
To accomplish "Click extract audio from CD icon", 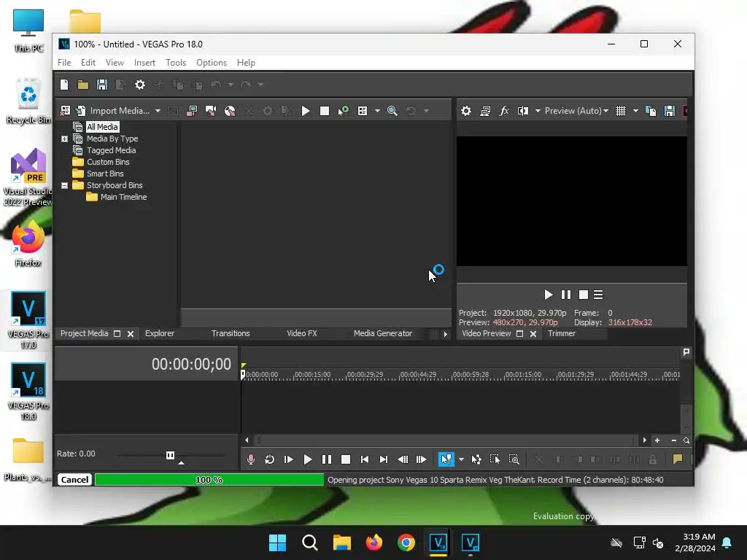I will tap(230, 111).
